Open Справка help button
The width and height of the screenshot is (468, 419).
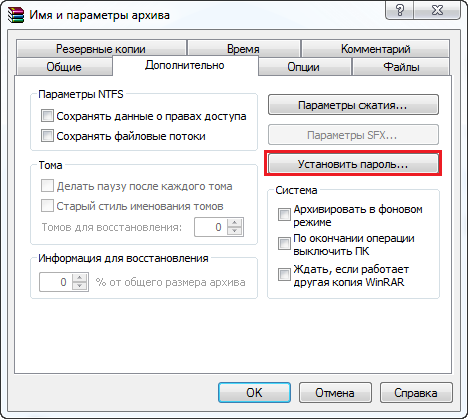[x=416, y=393]
